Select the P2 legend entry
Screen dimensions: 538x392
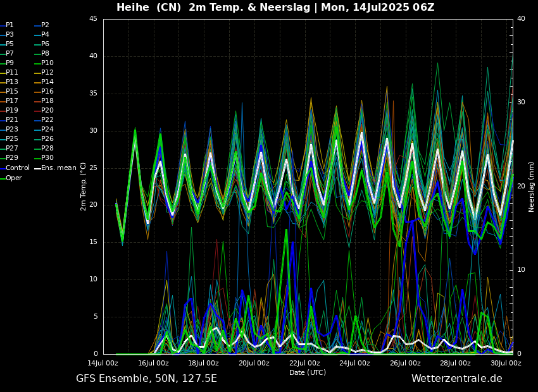[x=45, y=25]
